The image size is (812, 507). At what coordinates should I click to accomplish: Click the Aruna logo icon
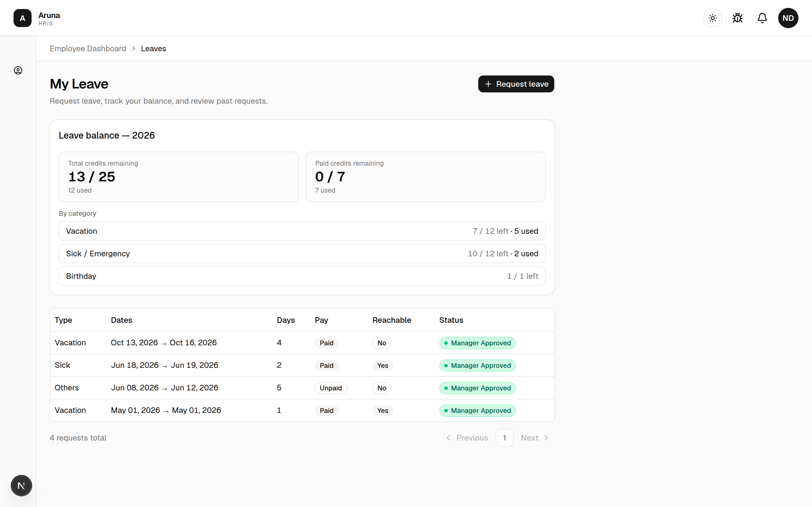pos(23,18)
